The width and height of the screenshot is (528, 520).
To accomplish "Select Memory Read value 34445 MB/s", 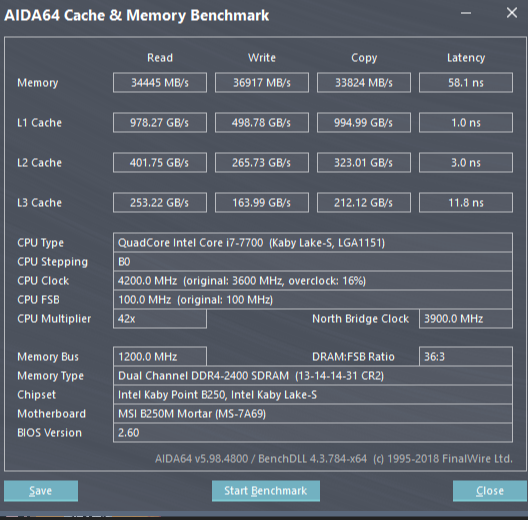I will tap(160, 83).
